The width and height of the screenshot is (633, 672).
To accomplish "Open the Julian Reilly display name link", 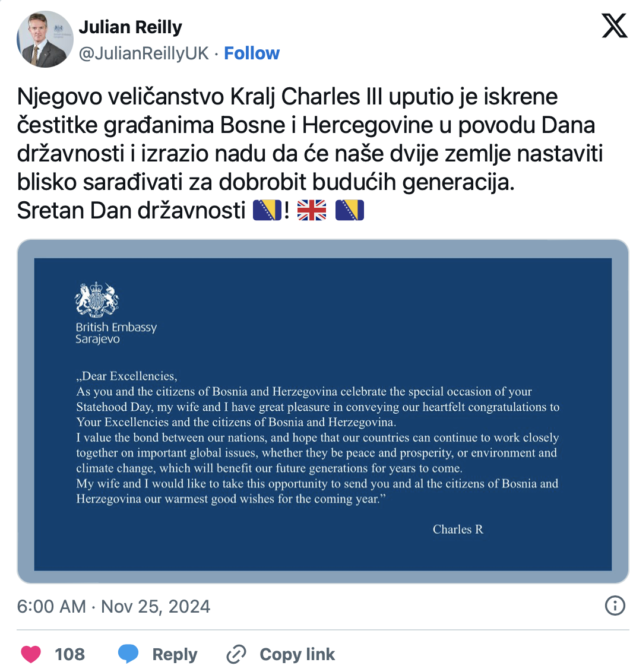I will (130, 27).
